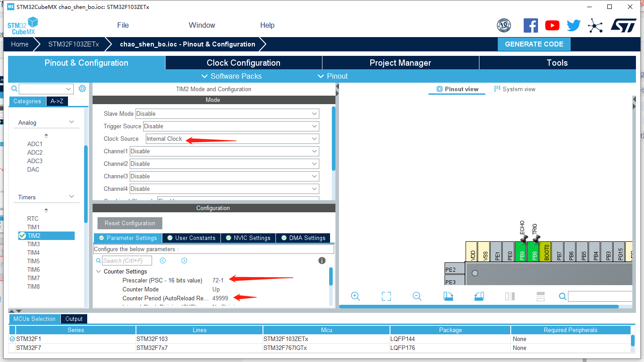Switch to the Clock Configuration tab
644x362 pixels.
click(x=243, y=63)
